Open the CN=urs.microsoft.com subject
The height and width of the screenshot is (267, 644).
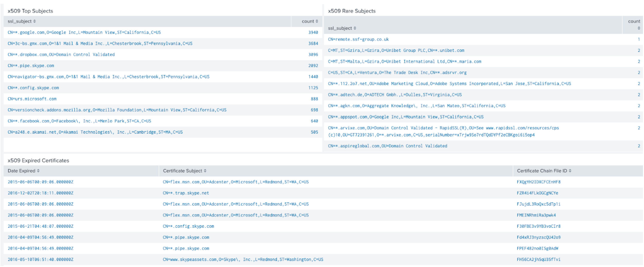point(32,99)
